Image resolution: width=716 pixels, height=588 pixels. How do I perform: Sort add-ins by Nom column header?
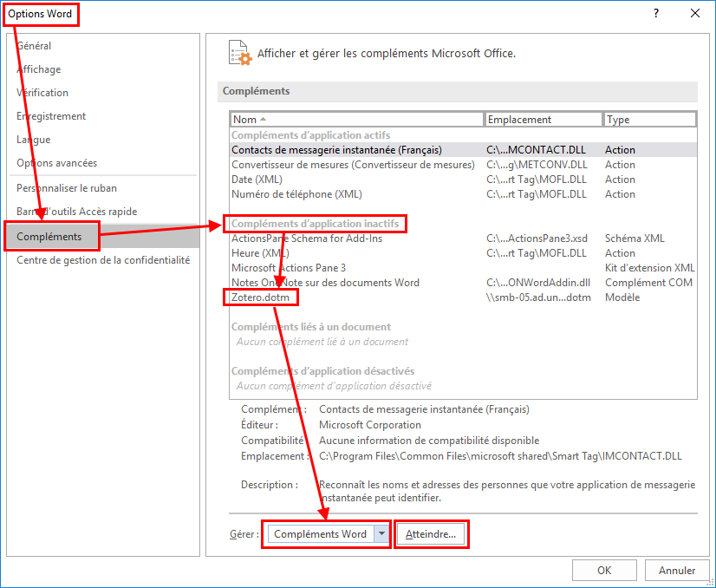point(356,120)
